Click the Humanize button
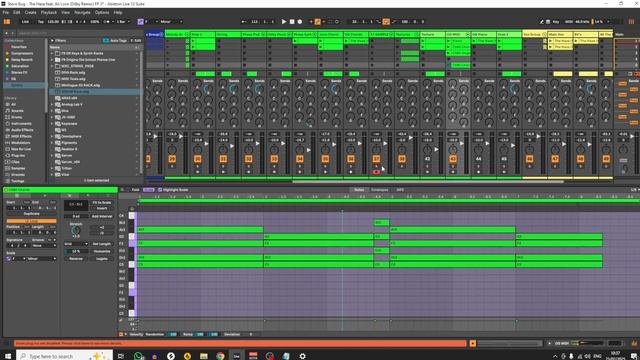The height and width of the screenshot is (360, 640). click(x=102, y=251)
